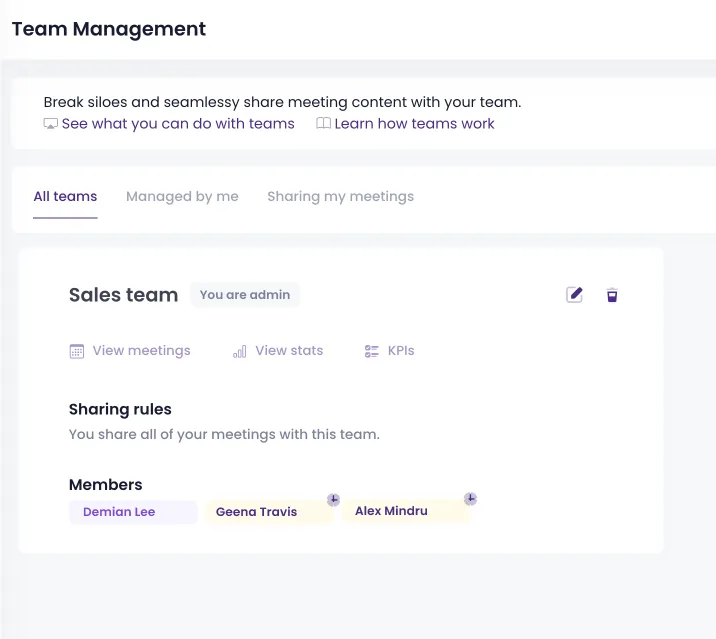Select the Demian Lee member chip
This screenshot has width=716, height=639.
point(133,512)
